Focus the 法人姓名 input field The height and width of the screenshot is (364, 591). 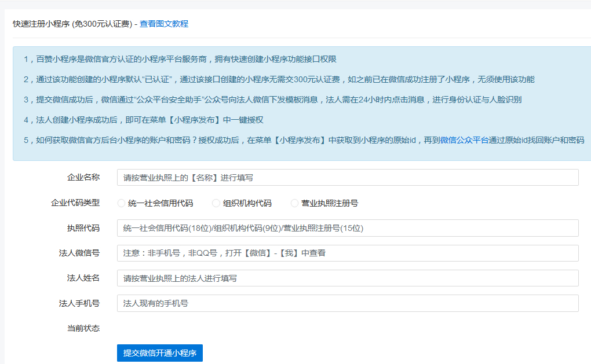point(348,278)
